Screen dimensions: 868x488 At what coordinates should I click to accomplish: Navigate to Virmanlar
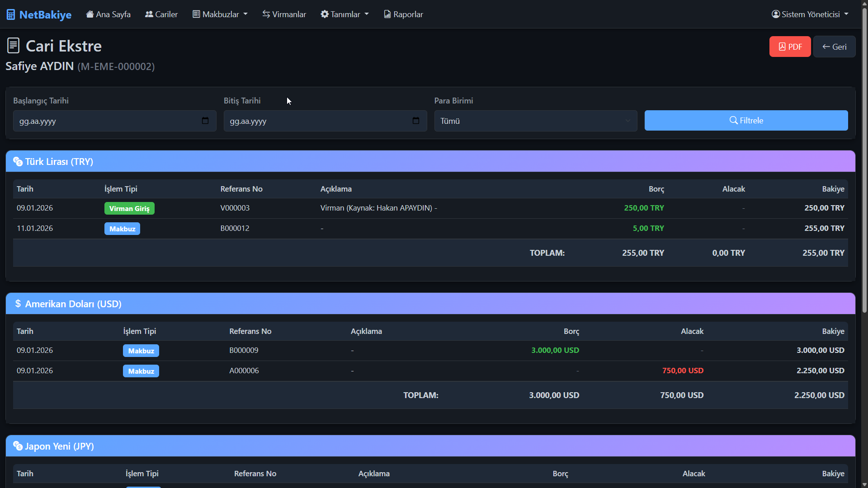(x=284, y=14)
